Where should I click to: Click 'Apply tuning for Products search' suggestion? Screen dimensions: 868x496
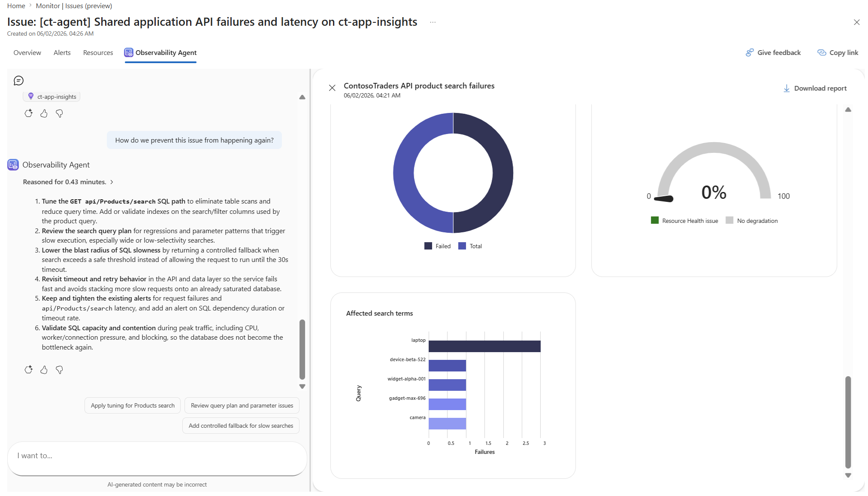(133, 405)
